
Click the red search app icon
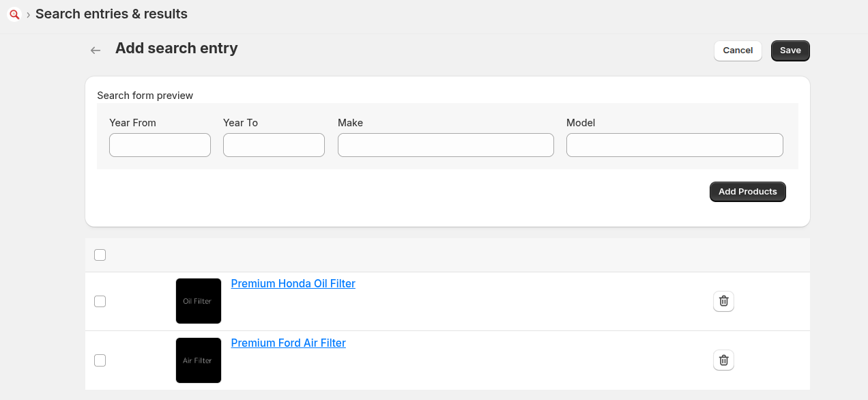point(14,14)
